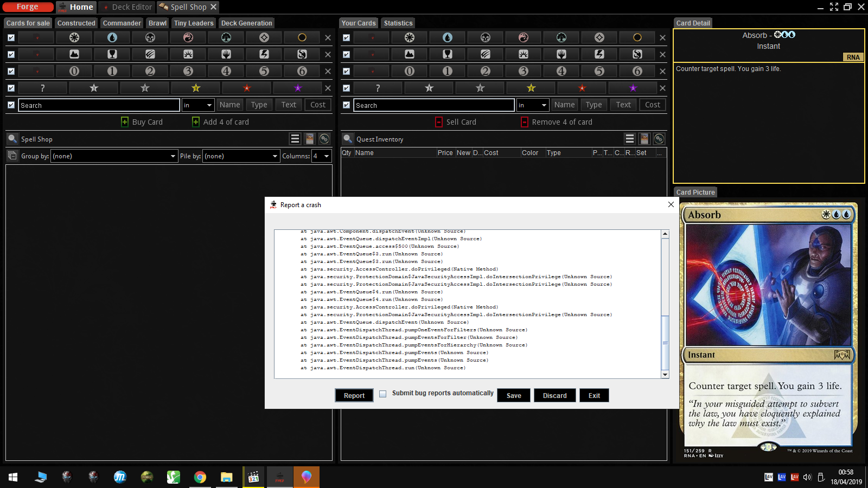Open the Columns count dropdown
Image resolution: width=868 pixels, height=488 pixels.
[321, 156]
